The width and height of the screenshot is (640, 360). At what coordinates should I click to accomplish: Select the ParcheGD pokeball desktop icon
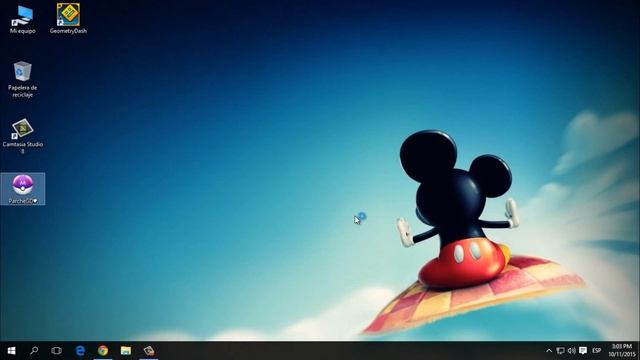click(22, 189)
